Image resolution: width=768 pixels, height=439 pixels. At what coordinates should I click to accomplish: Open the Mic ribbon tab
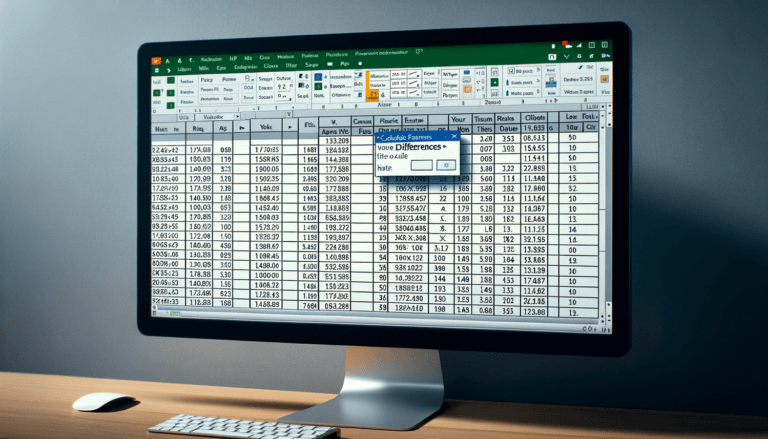pyautogui.click(x=248, y=58)
